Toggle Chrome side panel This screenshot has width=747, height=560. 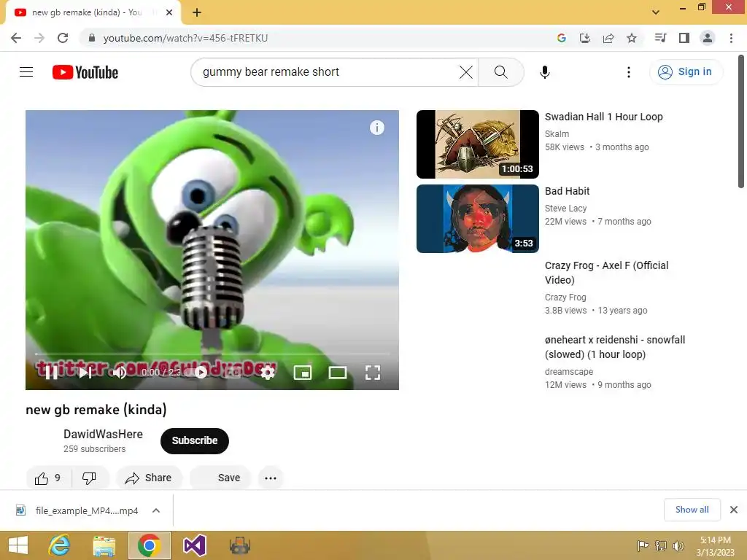click(684, 38)
